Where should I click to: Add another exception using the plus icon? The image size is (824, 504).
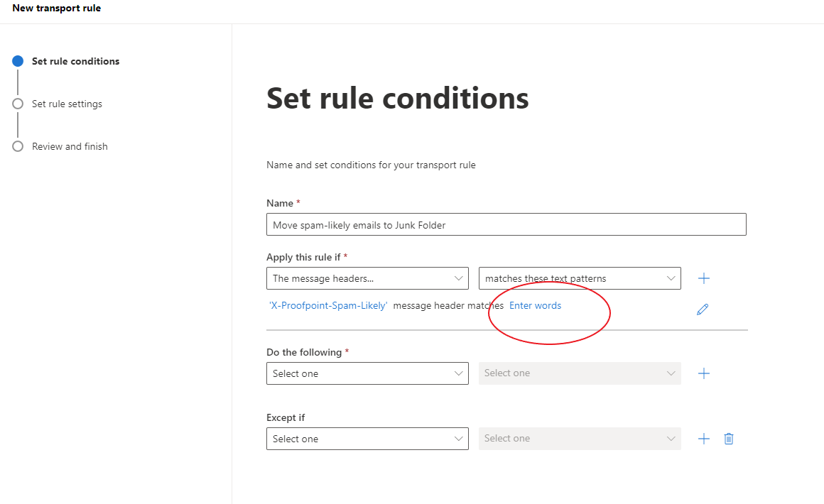(703, 438)
